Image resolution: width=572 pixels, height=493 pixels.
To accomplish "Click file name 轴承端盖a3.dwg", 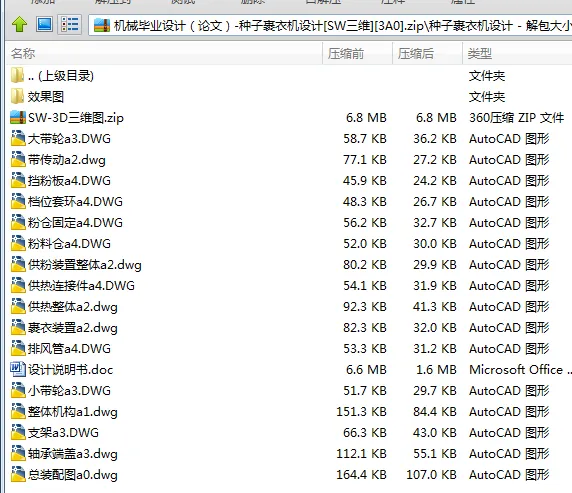I will tap(73, 454).
